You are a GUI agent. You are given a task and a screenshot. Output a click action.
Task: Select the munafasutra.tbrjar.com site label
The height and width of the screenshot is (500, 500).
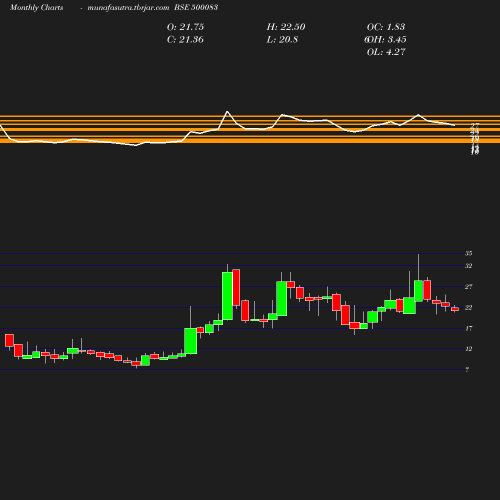point(128,7)
